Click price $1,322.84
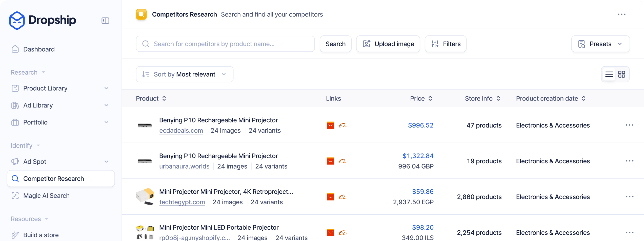 pos(418,156)
